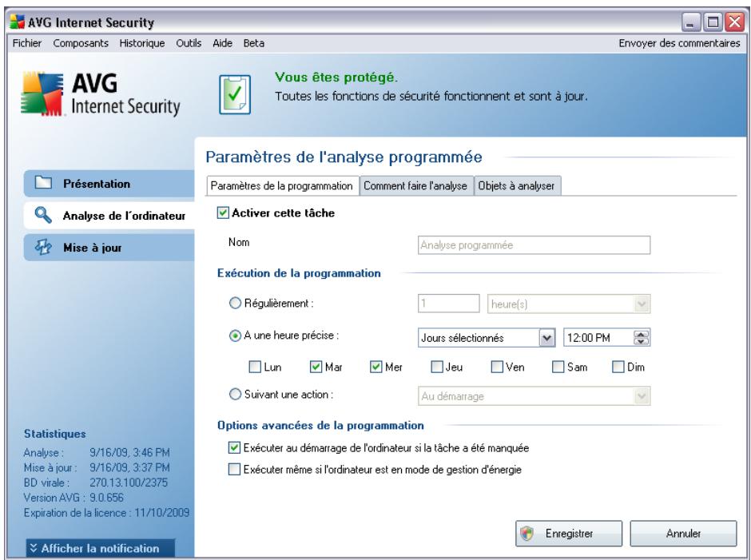Click Envoyer des commentaires link
Screen dimensions: 751x560
(x=679, y=43)
